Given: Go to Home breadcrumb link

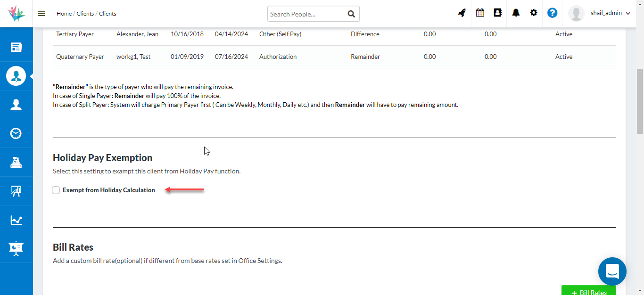Looking at the screenshot, I should 64,14.
